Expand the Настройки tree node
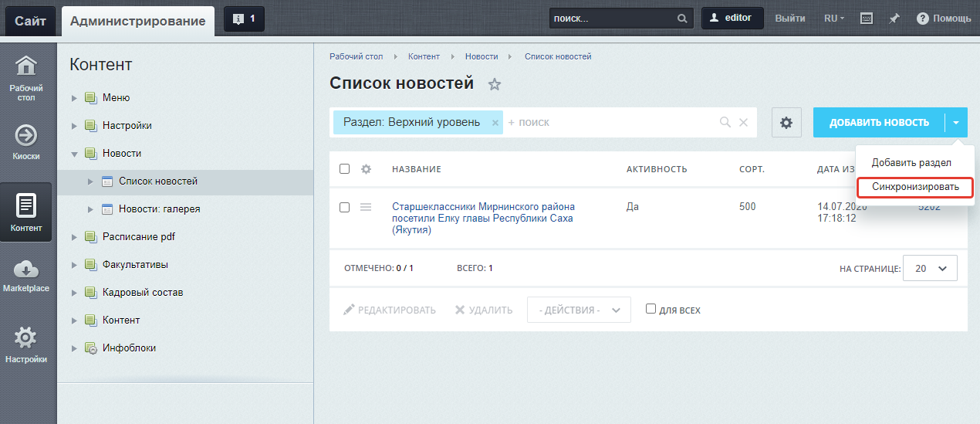Image resolution: width=980 pixels, height=424 pixels. [x=75, y=126]
